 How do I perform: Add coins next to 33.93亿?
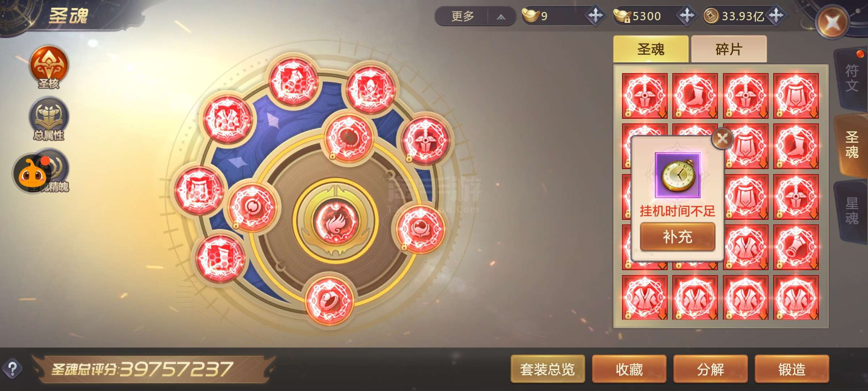pyautogui.click(x=776, y=16)
